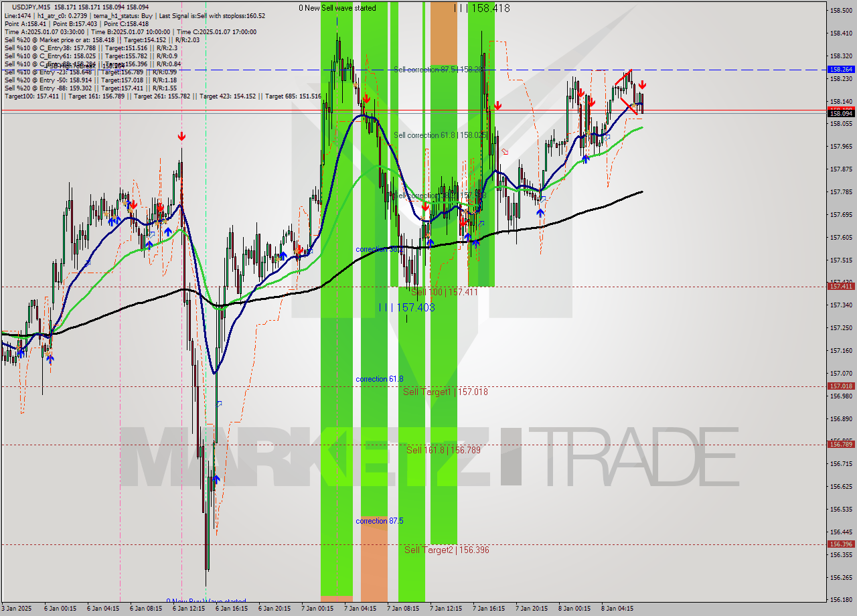Click the '7 Jan 08:15' time axis label
Viewport: 857px width, 616px height.
(x=403, y=609)
